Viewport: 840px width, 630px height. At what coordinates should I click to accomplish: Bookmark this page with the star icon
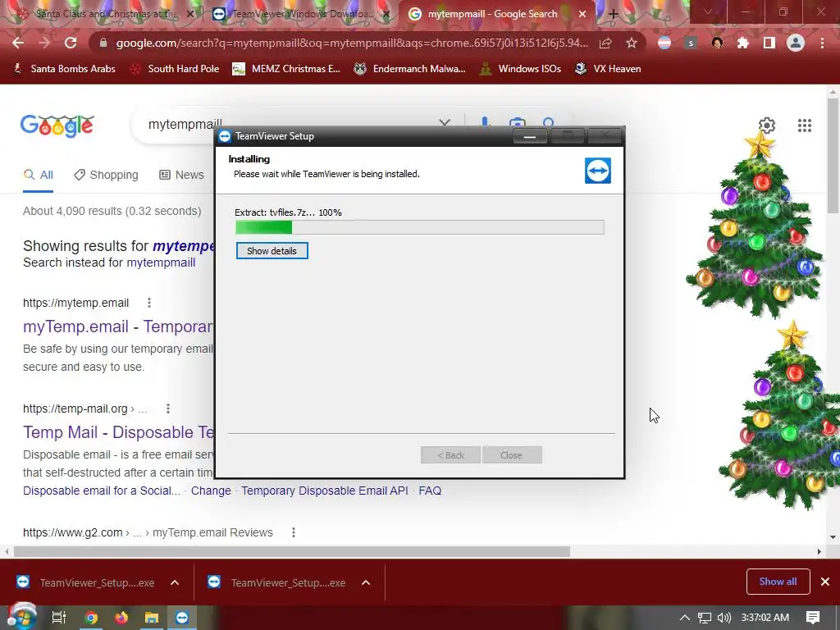click(632, 43)
